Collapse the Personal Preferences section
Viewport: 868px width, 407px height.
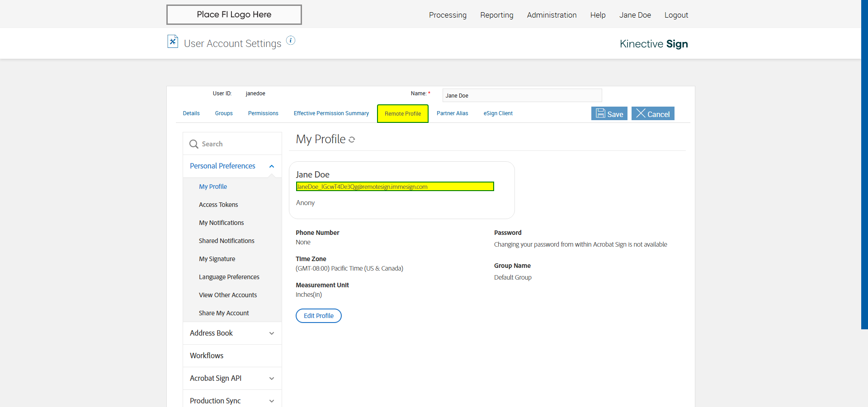(x=272, y=166)
